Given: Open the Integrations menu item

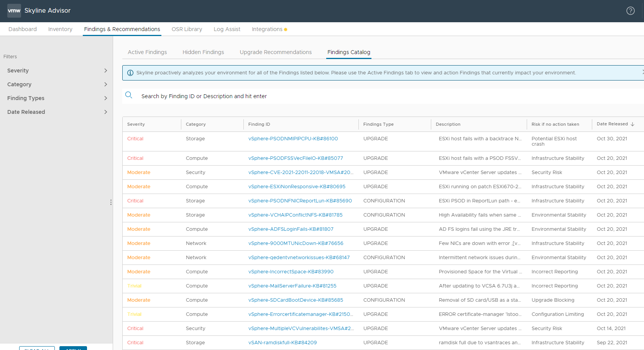Looking at the screenshot, I should point(267,29).
